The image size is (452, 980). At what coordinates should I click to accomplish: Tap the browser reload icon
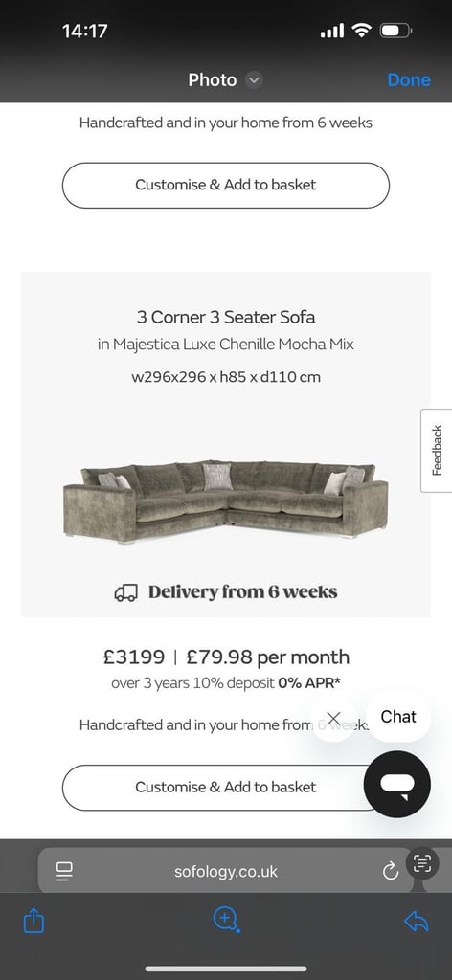click(x=390, y=871)
